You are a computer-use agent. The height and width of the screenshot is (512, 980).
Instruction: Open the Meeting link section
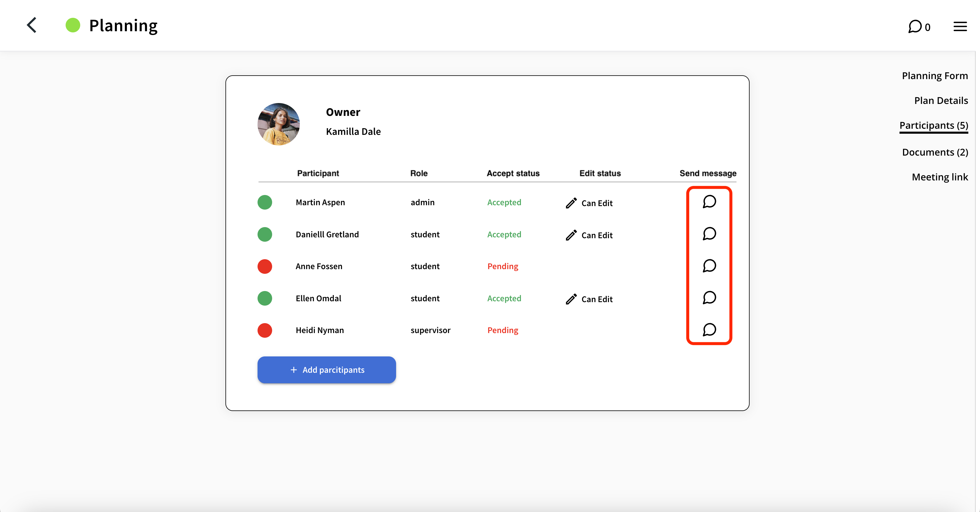[939, 177]
